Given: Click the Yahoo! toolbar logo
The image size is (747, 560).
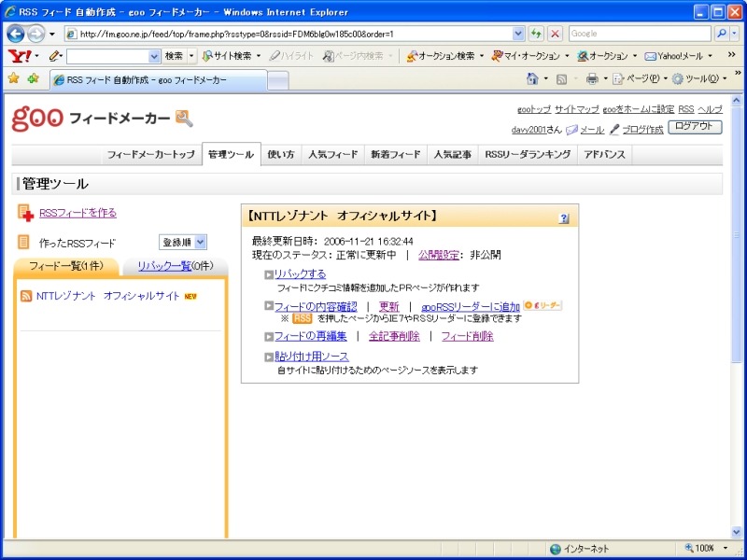Looking at the screenshot, I should tap(19, 56).
